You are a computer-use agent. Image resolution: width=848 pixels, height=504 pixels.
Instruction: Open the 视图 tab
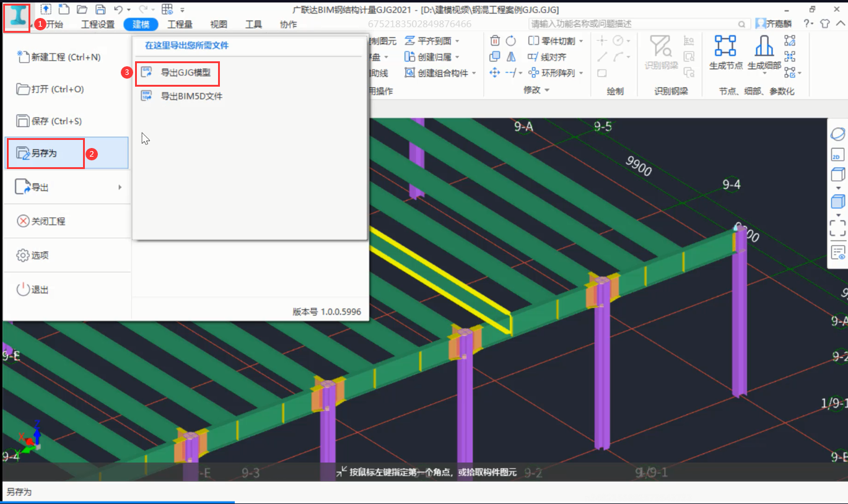point(219,24)
